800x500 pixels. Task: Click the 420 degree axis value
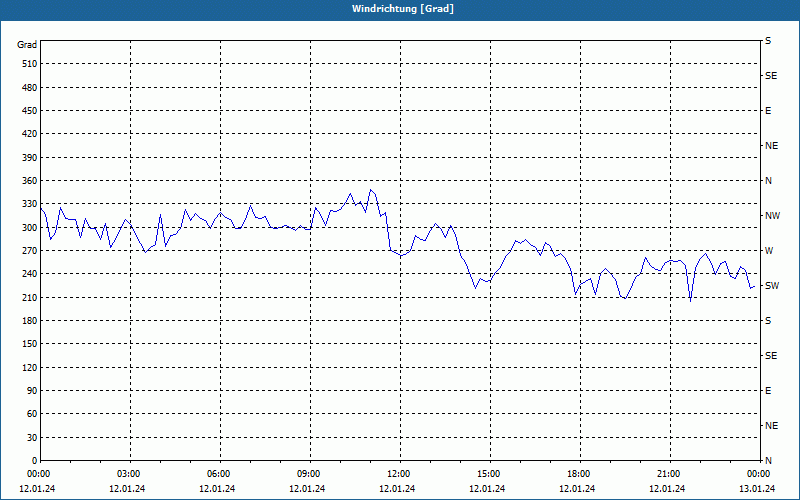click(x=30, y=134)
